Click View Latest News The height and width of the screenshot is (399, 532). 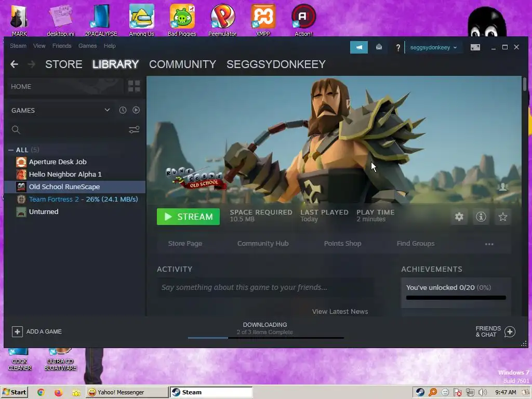click(x=340, y=312)
